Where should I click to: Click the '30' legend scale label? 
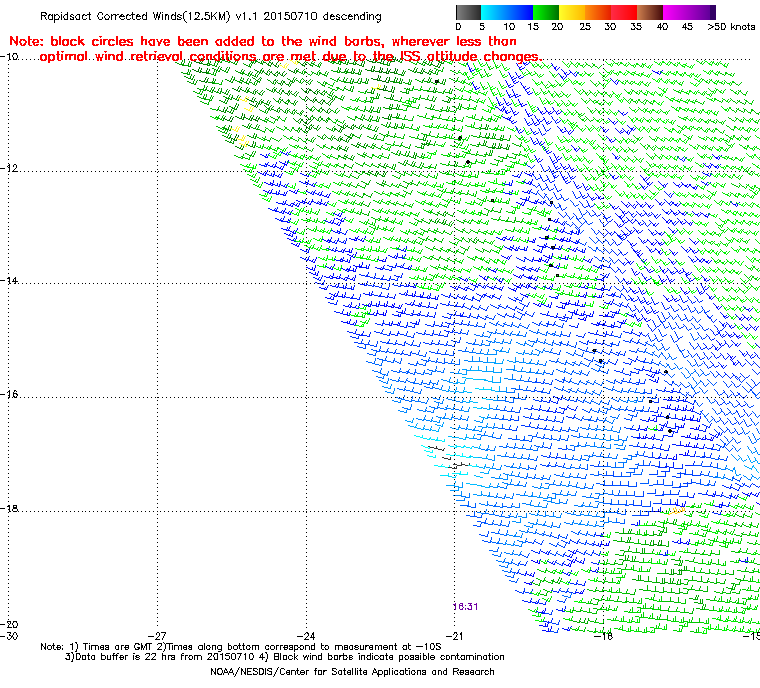[610, 27]
